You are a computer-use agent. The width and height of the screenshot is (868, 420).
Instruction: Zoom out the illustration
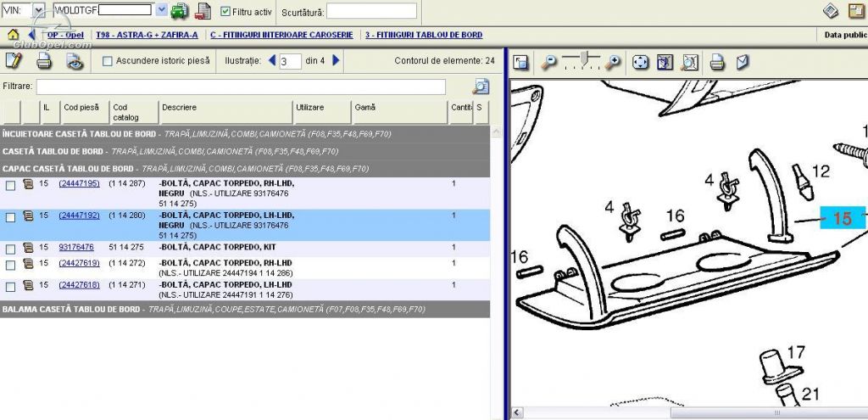tap(548, 63)
